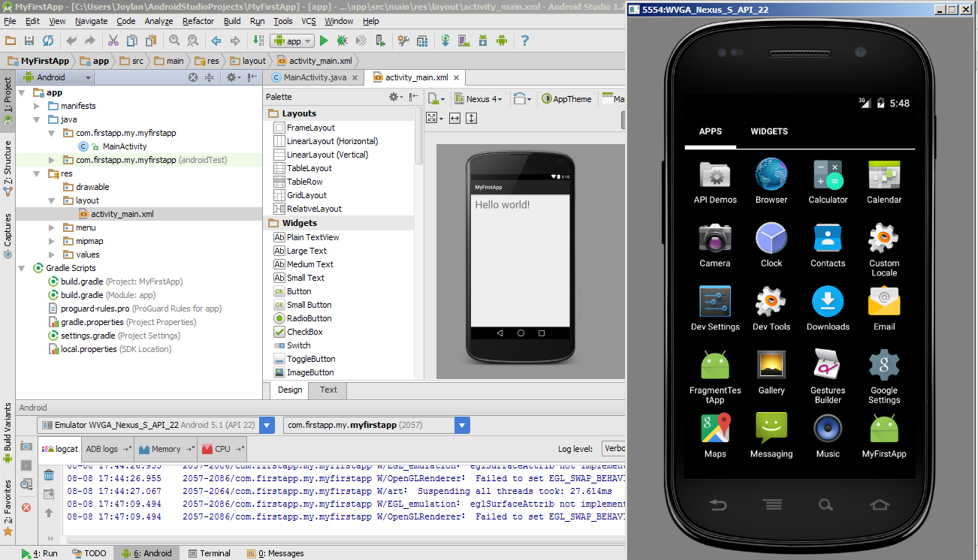The width and height of the screenshot is (978, 560).
Task: Open the Log level dropdown
Action: [613, 449]
